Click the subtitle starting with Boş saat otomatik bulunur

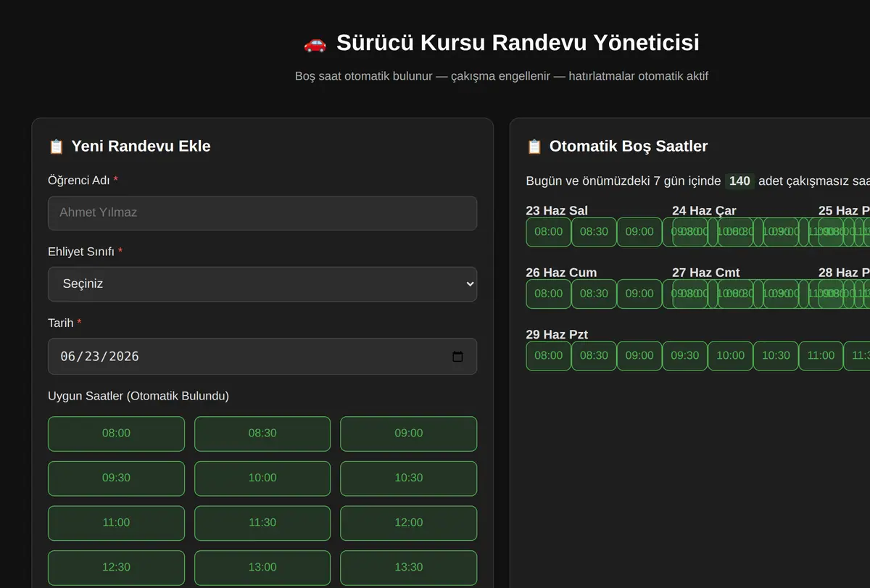pyautogui.click(x=502, y=75)
